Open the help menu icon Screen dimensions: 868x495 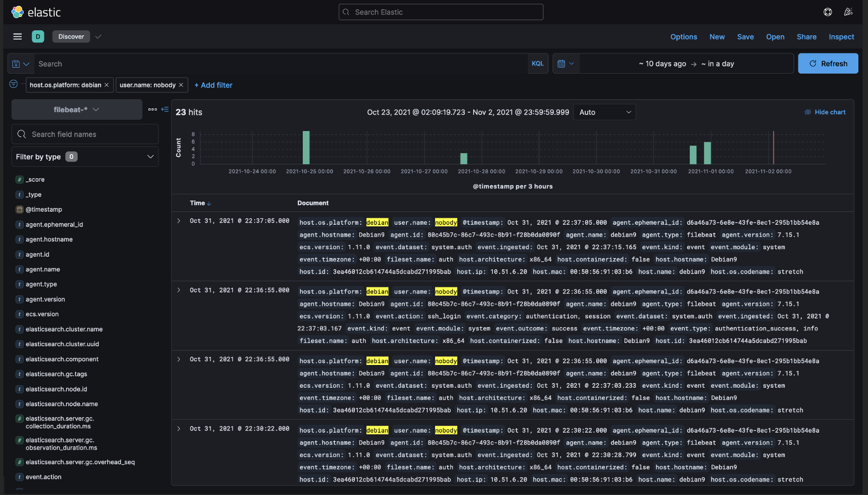pos(828,12)
